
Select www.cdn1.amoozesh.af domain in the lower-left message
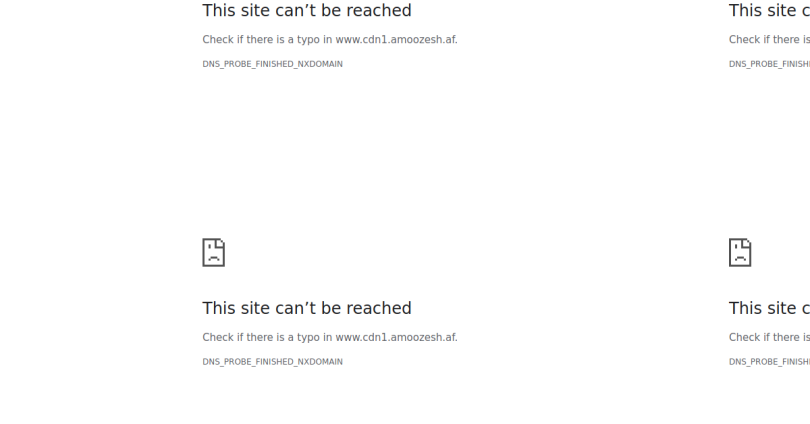point(396,337)
